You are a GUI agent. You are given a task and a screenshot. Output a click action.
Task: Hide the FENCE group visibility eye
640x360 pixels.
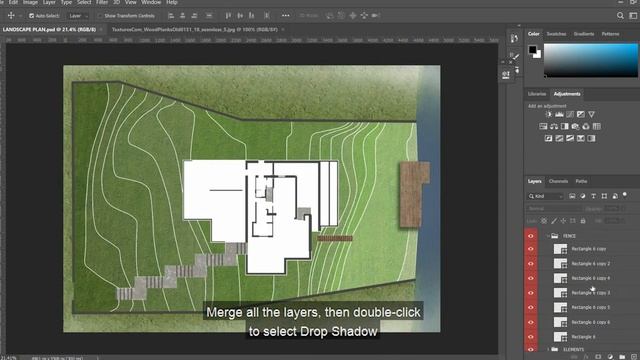click(x=531, y=236)
